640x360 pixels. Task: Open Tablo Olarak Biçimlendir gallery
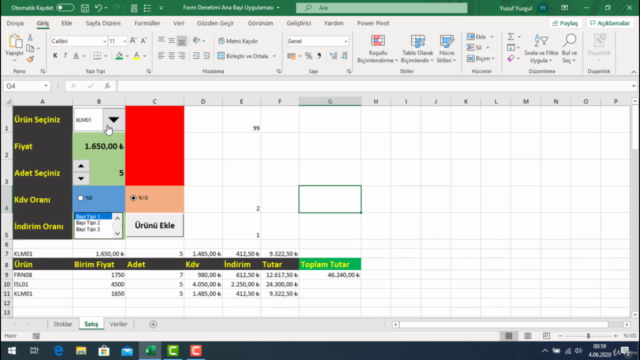(417, 49)
